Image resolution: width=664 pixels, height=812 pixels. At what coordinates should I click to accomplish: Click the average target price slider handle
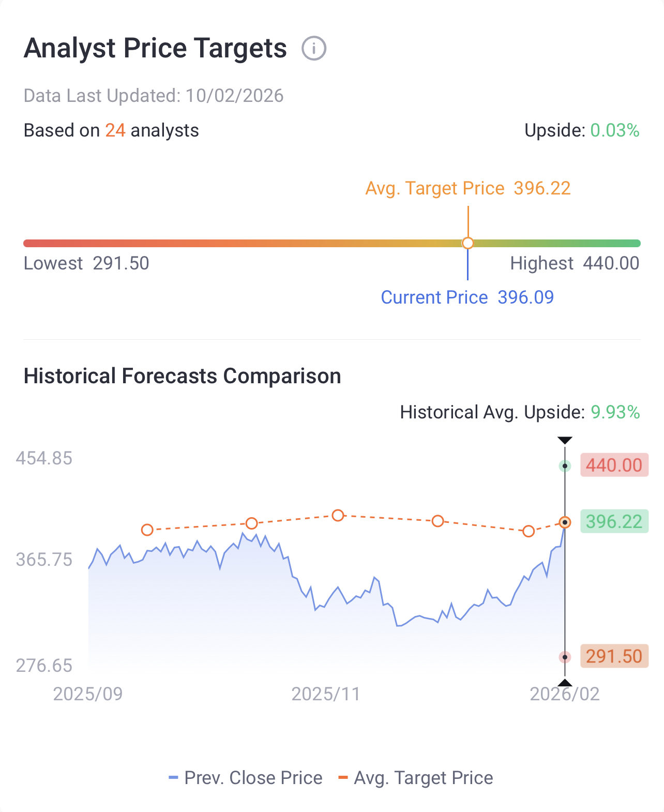468,243
